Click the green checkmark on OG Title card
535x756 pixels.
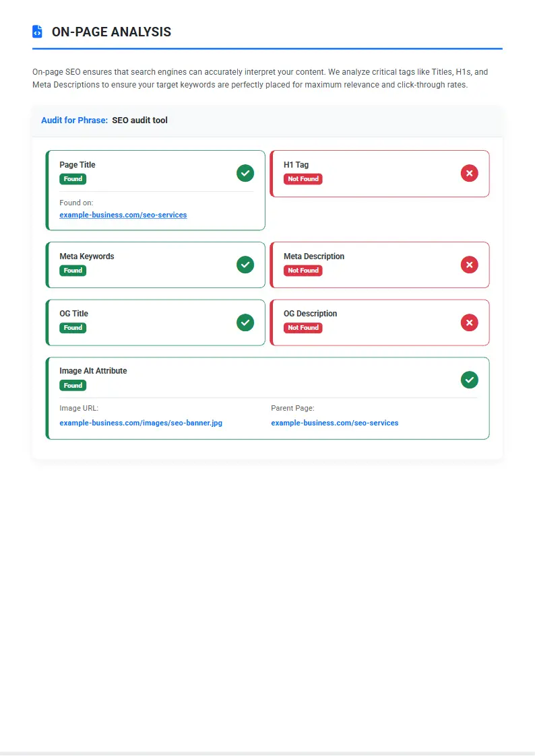245,322
